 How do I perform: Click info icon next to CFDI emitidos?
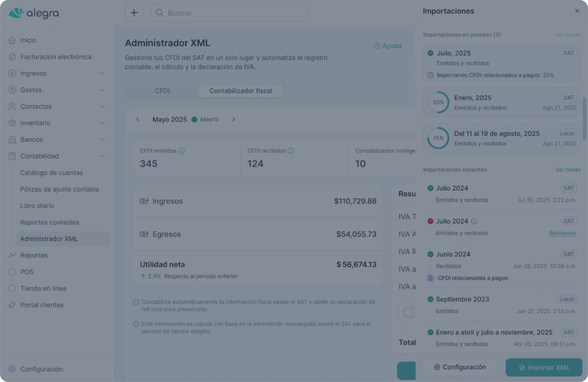coord(181,151)
